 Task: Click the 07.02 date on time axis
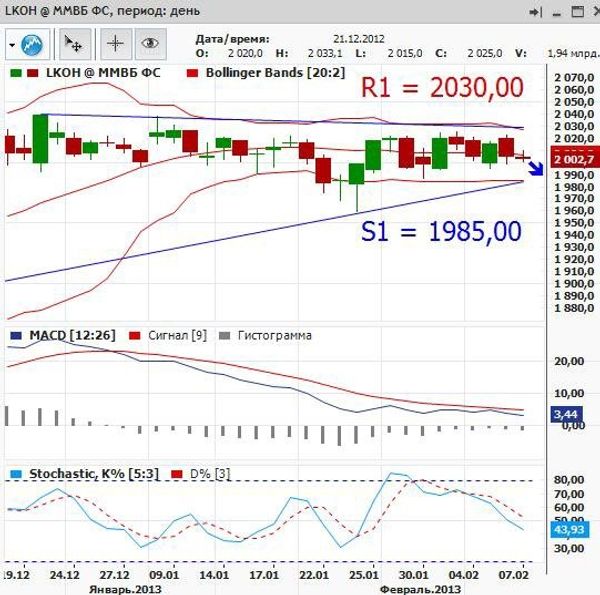514,575
